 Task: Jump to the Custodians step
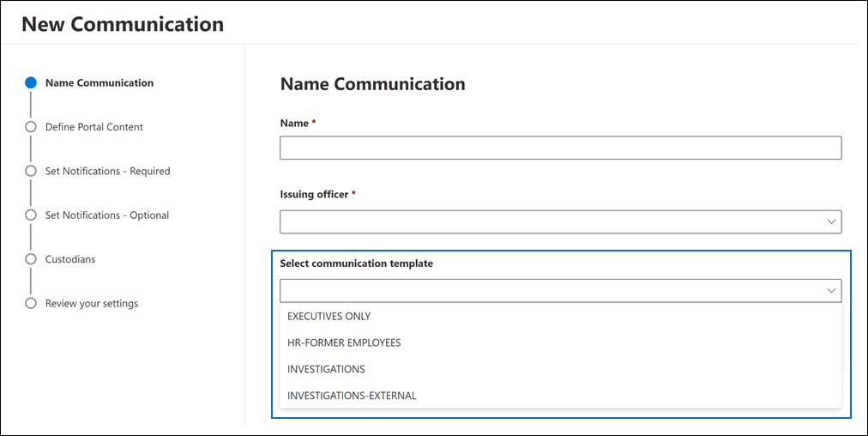click(70, 259)
